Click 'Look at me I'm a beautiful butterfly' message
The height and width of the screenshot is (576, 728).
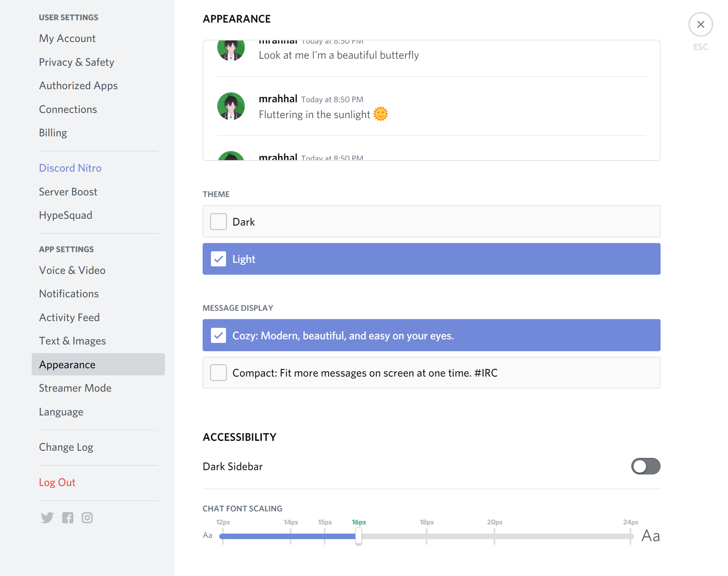pos(339,55)
